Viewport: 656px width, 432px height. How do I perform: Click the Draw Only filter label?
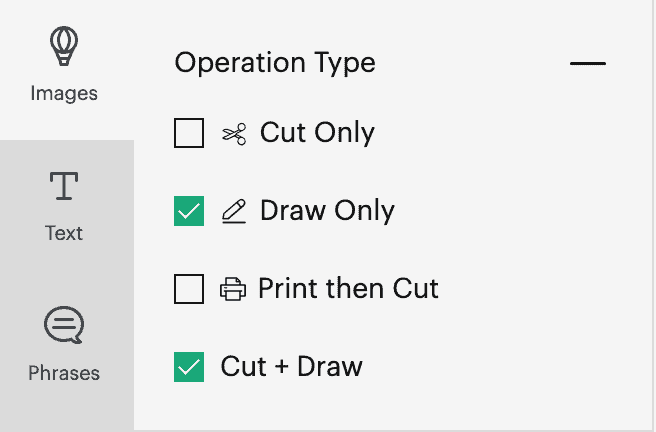coord(327,211)
